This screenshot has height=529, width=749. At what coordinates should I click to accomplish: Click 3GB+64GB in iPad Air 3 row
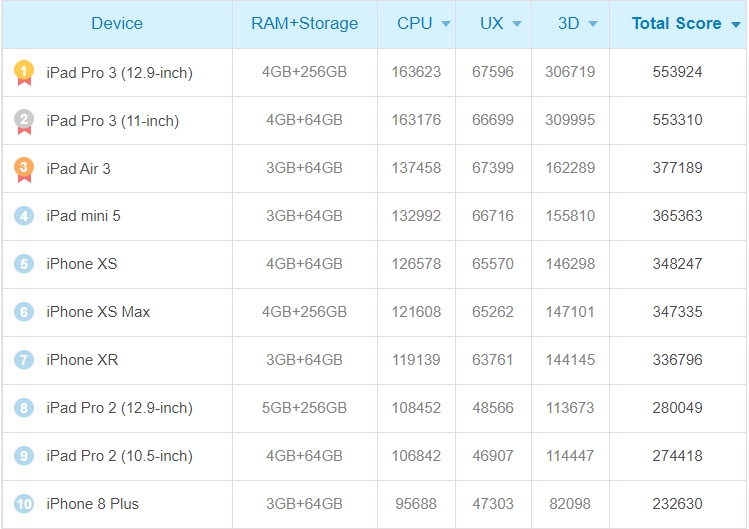pos(304,168)
